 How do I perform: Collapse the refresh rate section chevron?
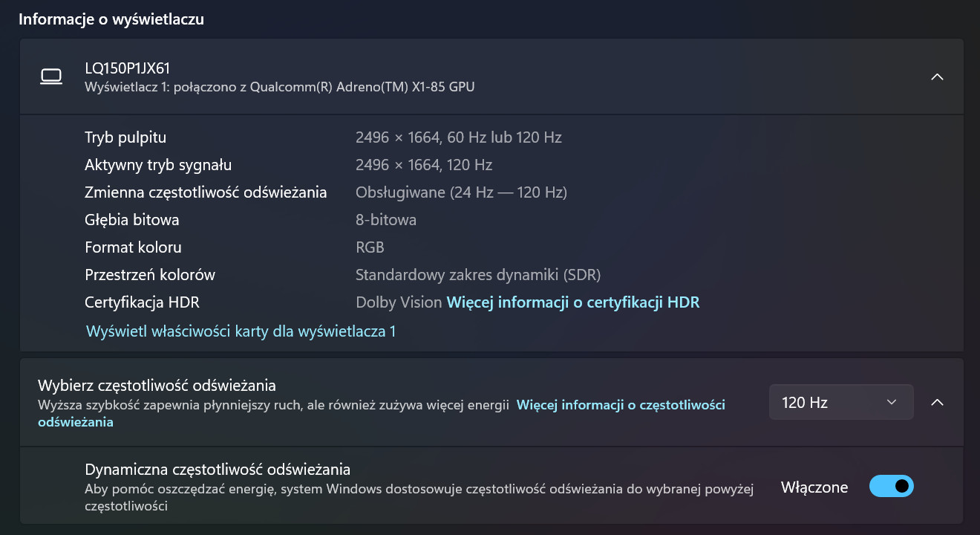pos(937,402)
